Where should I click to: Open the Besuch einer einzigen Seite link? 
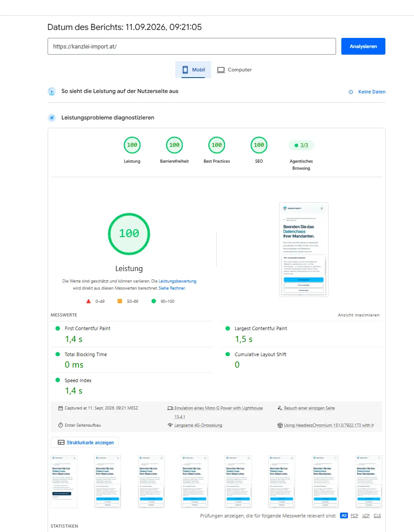point(309,408)
